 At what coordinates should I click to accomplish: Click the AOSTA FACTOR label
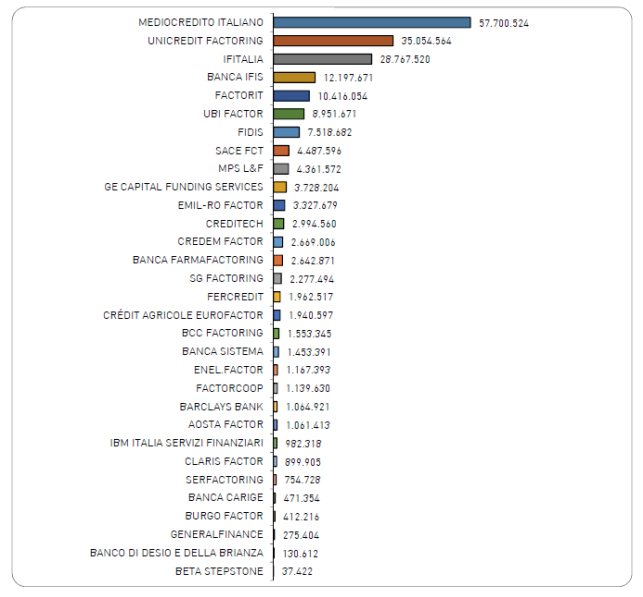click(x=226, y=424)
